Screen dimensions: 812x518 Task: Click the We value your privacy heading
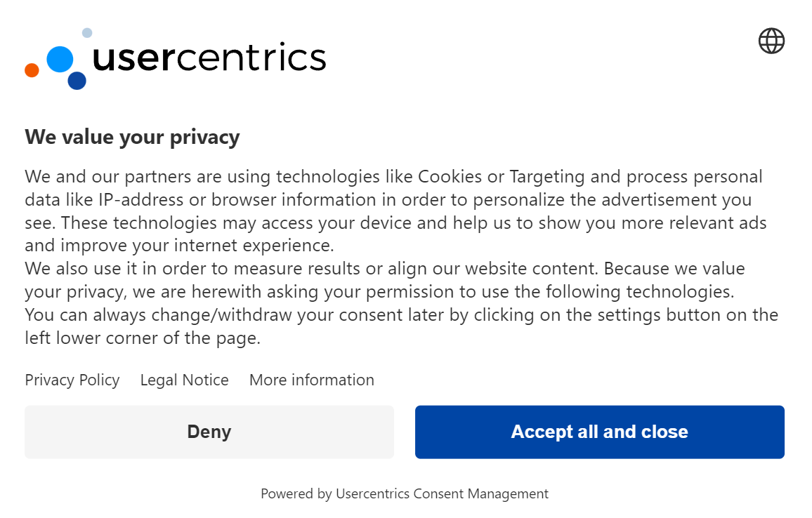pos(132,137)
